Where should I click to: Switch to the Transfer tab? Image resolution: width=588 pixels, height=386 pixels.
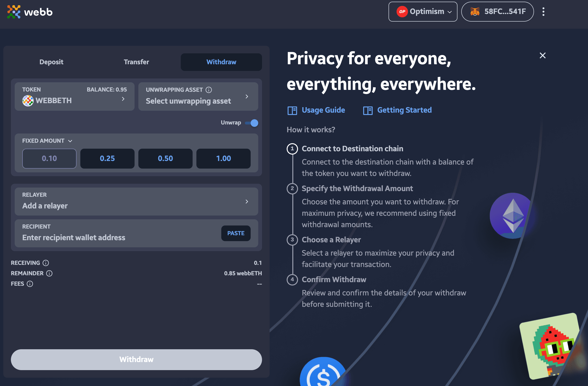coord(136,62)
